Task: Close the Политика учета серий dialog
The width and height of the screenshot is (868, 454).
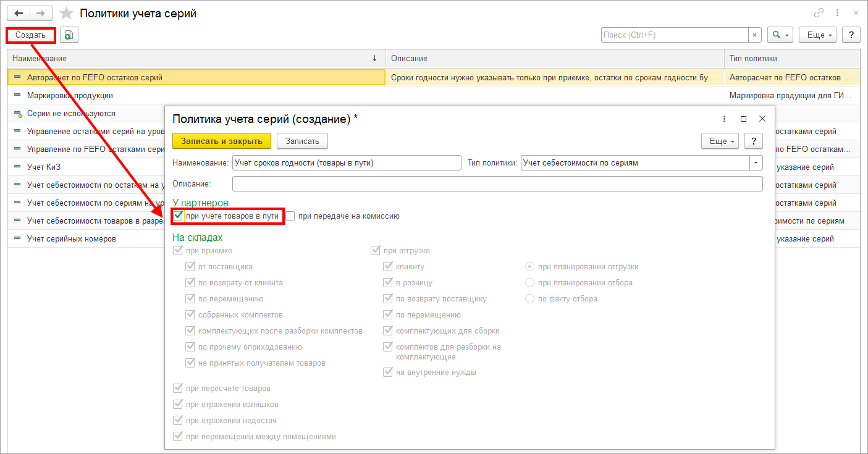Action: pos(762,119)
